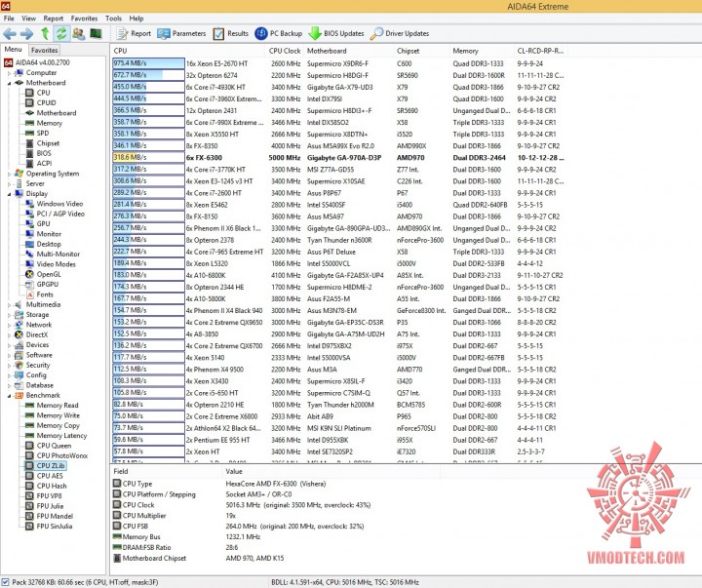Select OpenGL in the tree
This screenshot has width=702, height=588.
click(x=49, y=275)
